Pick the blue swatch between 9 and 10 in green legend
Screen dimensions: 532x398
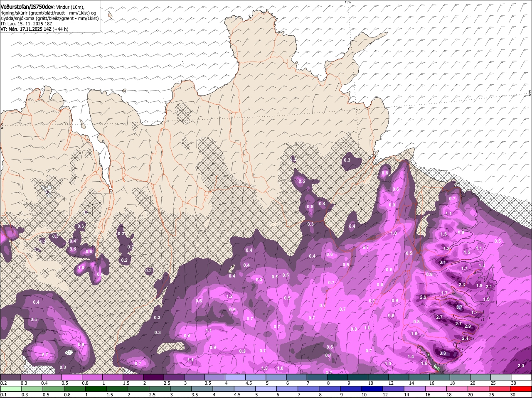pyautogui.click(x=351, y=389)
